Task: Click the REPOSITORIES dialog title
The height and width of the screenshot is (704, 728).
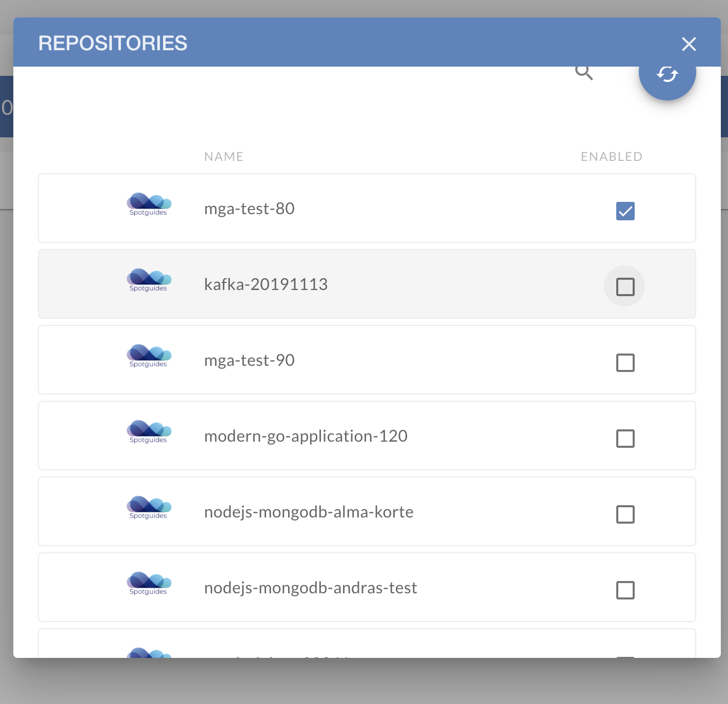Action: tap(112, 44)
